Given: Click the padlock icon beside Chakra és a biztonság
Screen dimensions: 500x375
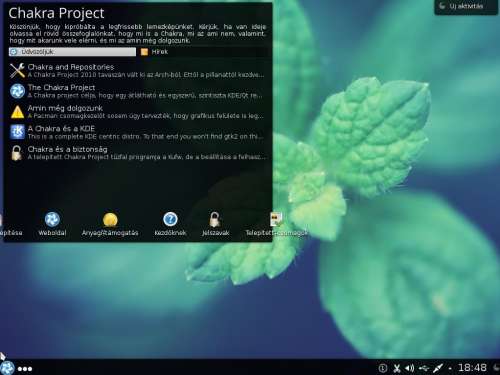Looking at the screenshot, I should pyautogui.click(x=17, y=153).
